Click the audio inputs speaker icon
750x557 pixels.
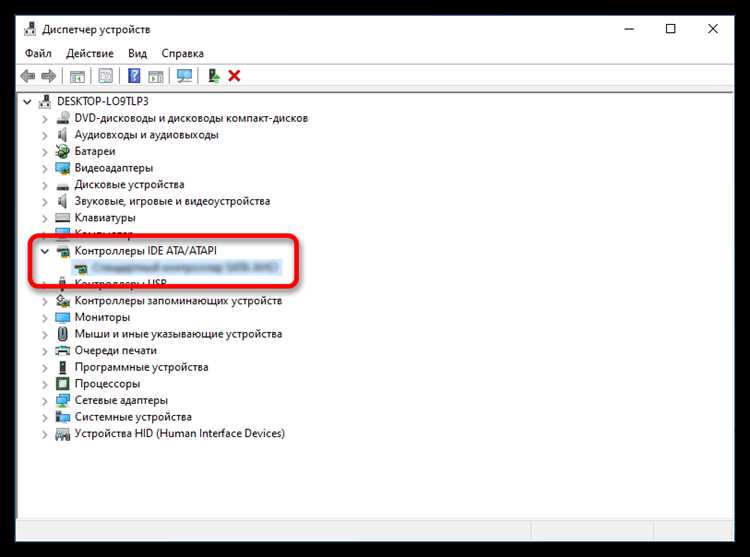click(63, 135)
